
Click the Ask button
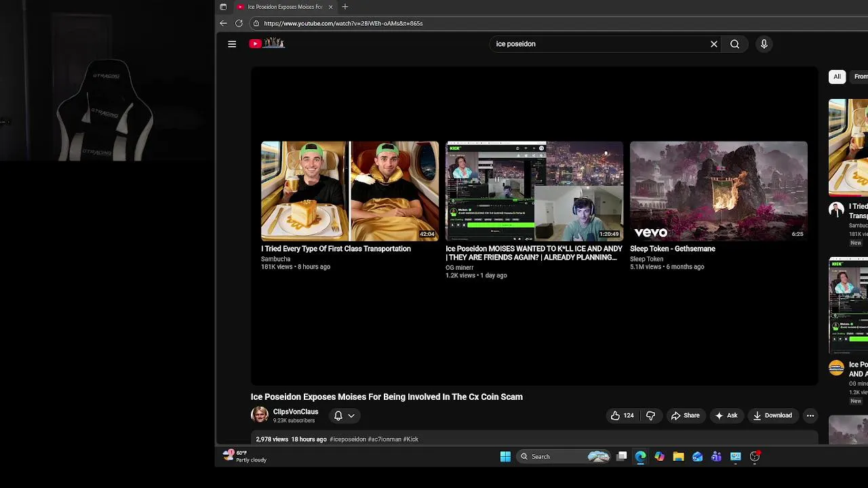click(x=726, y=415)
